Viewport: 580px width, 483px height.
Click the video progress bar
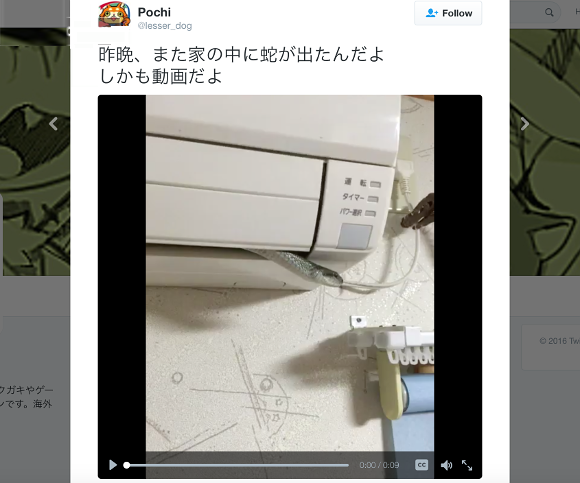(x=237, y=465)
